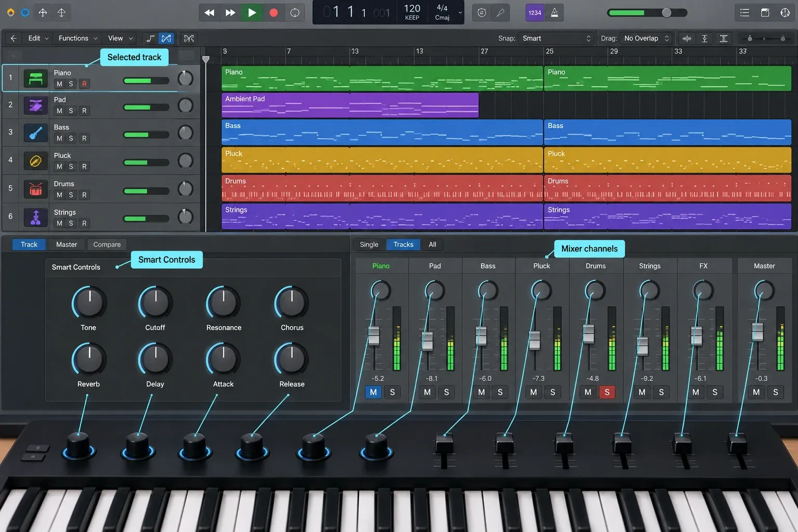Select the Ambient Pad region
The height and width of the screenshot is (532, 798).
[350, 105]
